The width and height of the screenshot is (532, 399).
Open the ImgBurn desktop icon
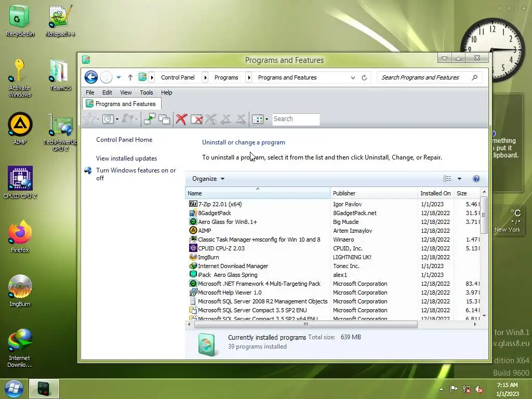[20, 290]
